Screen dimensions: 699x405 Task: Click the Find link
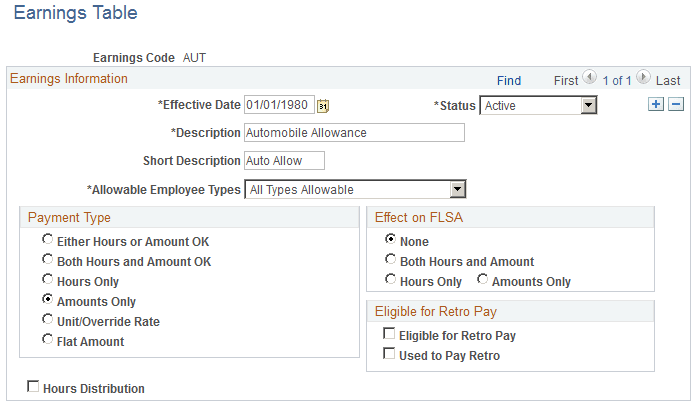(508, 80)
